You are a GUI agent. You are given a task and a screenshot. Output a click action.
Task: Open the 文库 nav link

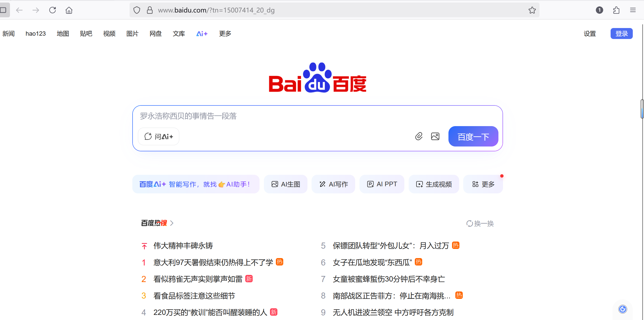tap(179, 34)
